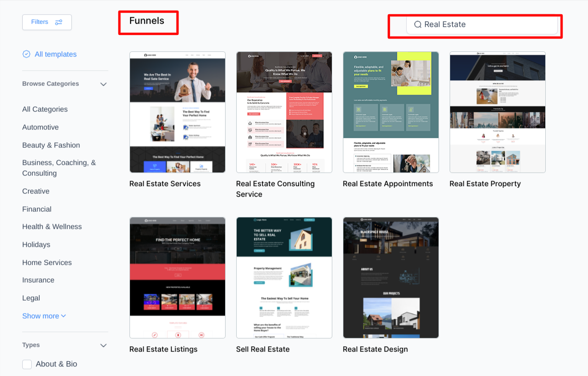Click the Real Estate Property title
This screenshot has width=588, height=376.
(x=486, y=184)
